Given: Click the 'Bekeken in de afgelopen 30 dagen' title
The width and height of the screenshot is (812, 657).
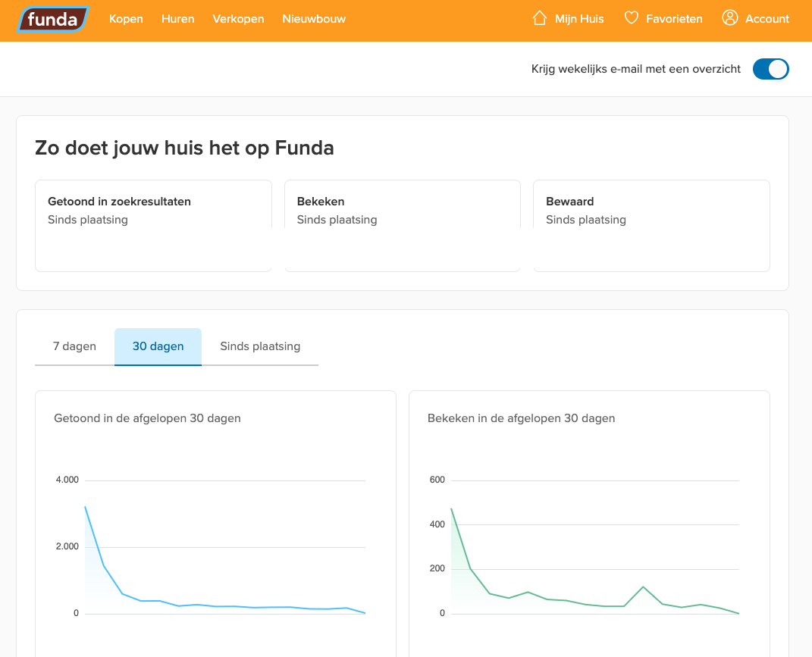Looking at the screenshot, I should tap(521, 418).
